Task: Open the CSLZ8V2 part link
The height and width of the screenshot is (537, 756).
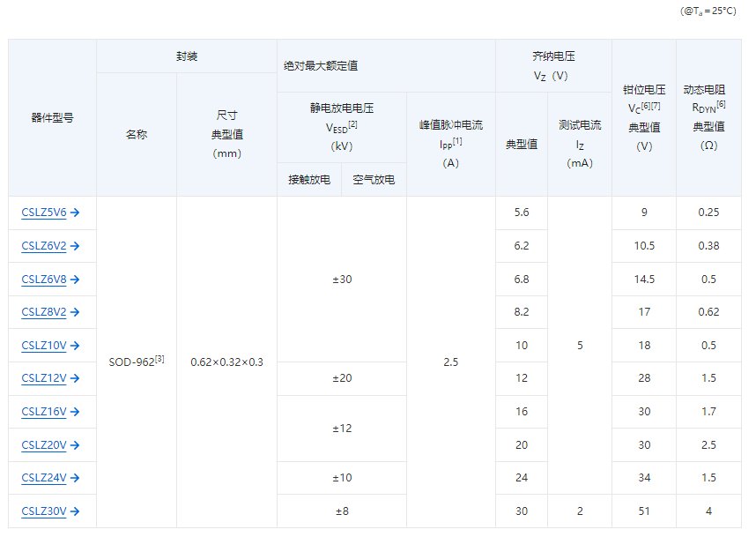Action: tap(44, 312)
